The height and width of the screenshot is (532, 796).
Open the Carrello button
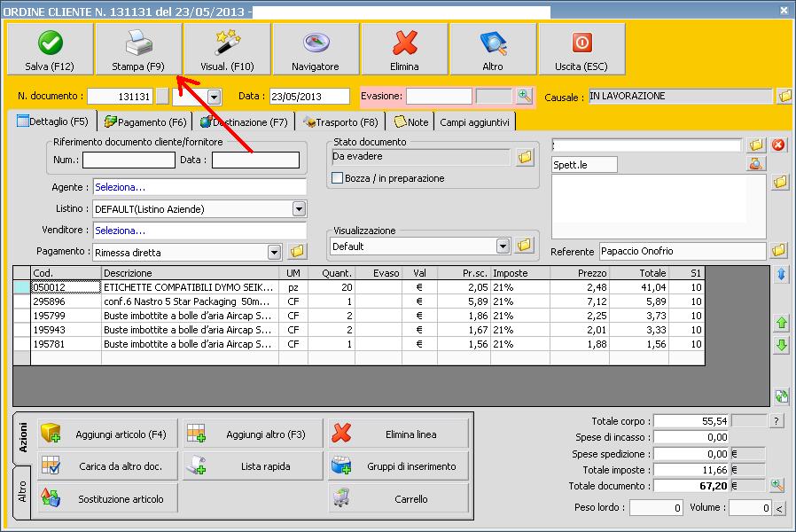click(x=398, y=498)
